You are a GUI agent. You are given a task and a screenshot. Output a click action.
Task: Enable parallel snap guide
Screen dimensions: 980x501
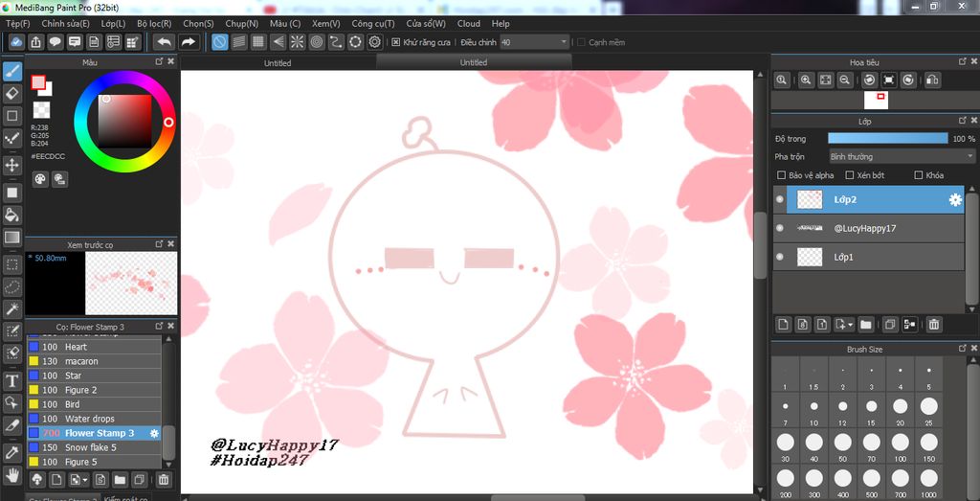pos(238,42)
